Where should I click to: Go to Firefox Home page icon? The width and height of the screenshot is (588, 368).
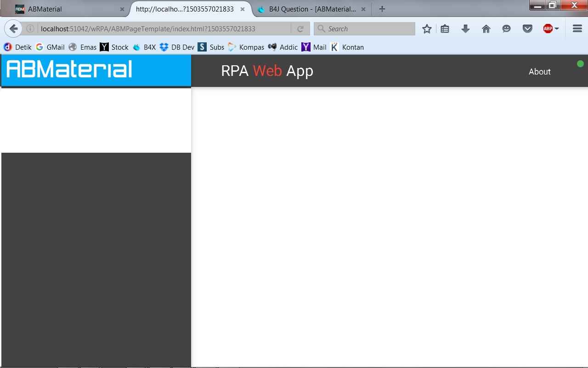486,29
